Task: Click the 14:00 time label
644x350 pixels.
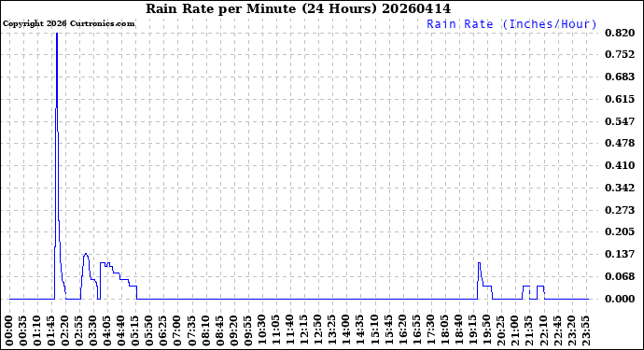Action: [346, 331]
